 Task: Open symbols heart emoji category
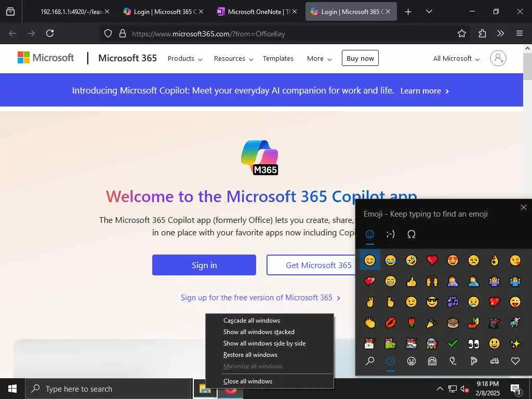tap(515, 361)
